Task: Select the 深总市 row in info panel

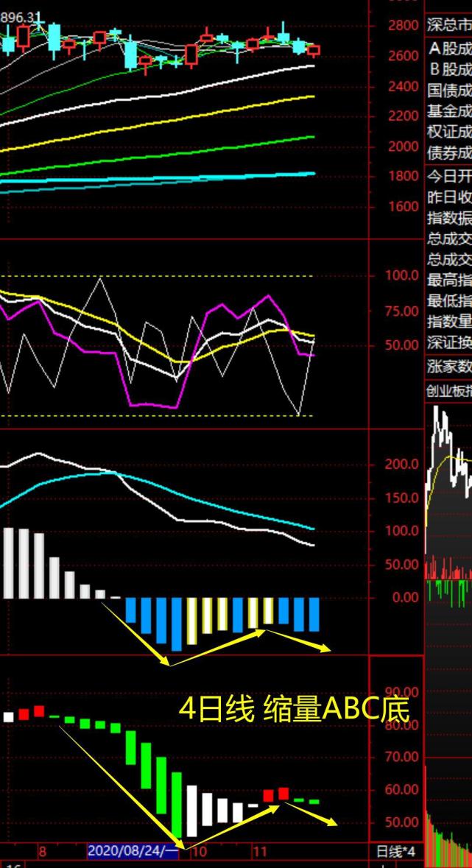Action: point(448,26)
